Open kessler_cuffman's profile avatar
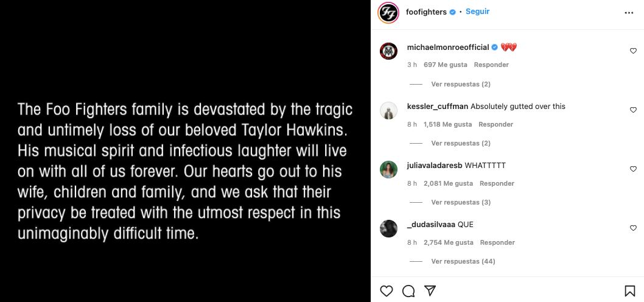This screenshot has width=644, height=302. 389,110
